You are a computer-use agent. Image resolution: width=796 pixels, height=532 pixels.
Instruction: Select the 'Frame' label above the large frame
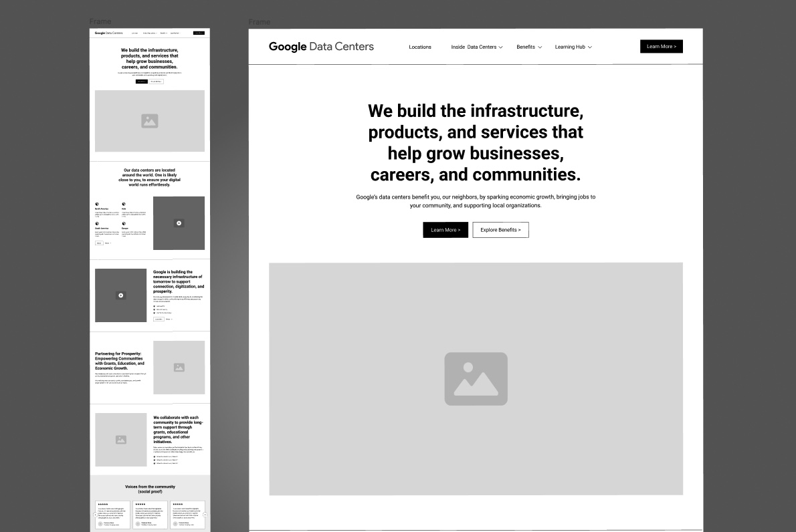point(259,22)
